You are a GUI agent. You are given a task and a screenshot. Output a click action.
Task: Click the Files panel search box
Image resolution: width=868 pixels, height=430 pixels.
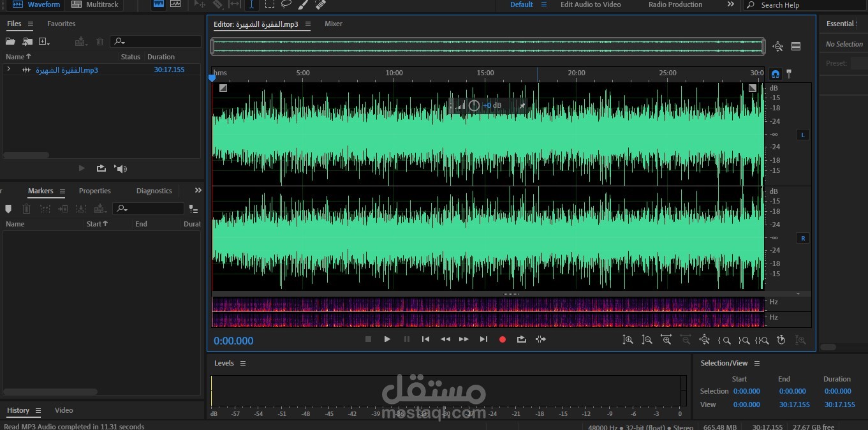[156, 41]
